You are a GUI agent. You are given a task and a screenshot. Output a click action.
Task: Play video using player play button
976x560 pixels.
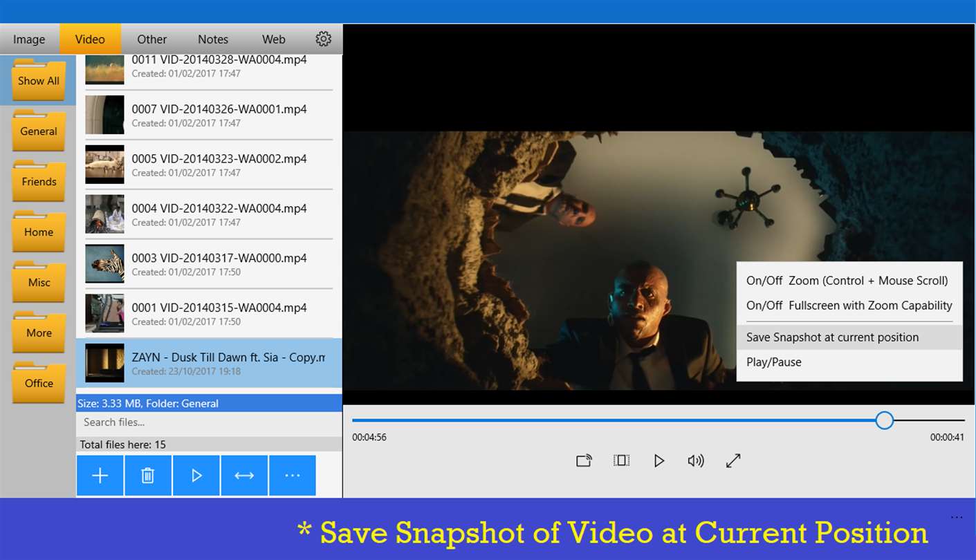click(659, 460)
